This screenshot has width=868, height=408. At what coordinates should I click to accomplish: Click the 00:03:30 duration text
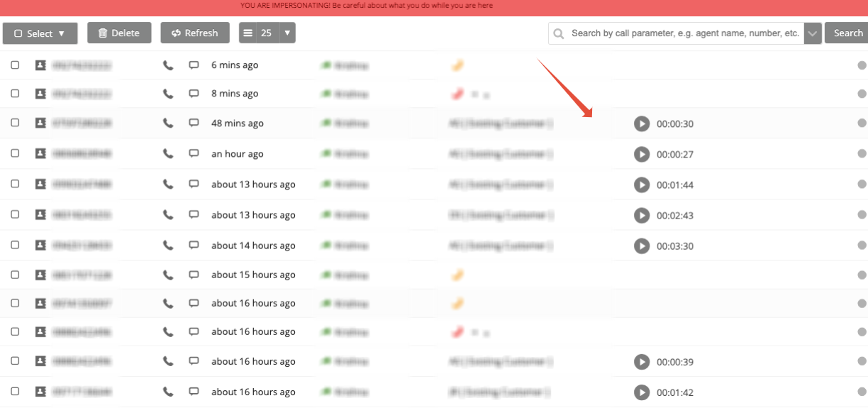pyautogui.click(x=675, y=246)
